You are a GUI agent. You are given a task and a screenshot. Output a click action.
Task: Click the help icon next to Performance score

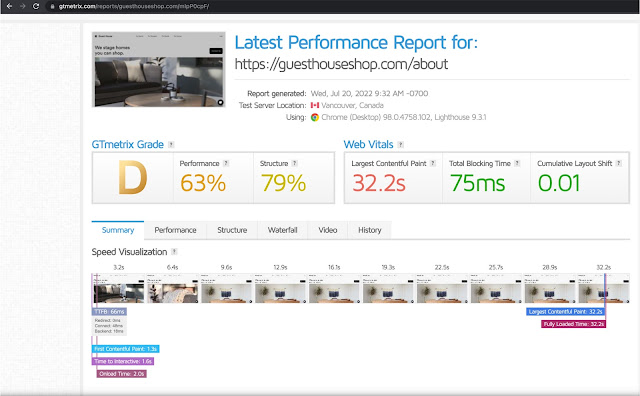pos(226,163)
